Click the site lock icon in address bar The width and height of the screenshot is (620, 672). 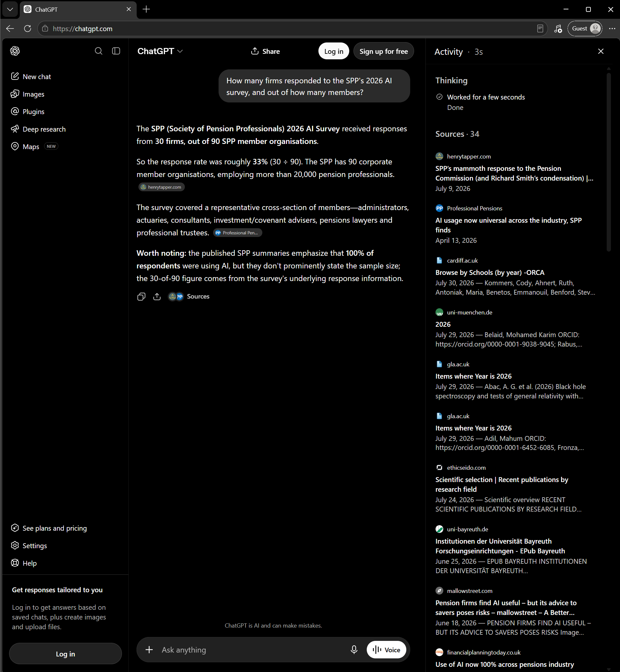pos(45,29)
